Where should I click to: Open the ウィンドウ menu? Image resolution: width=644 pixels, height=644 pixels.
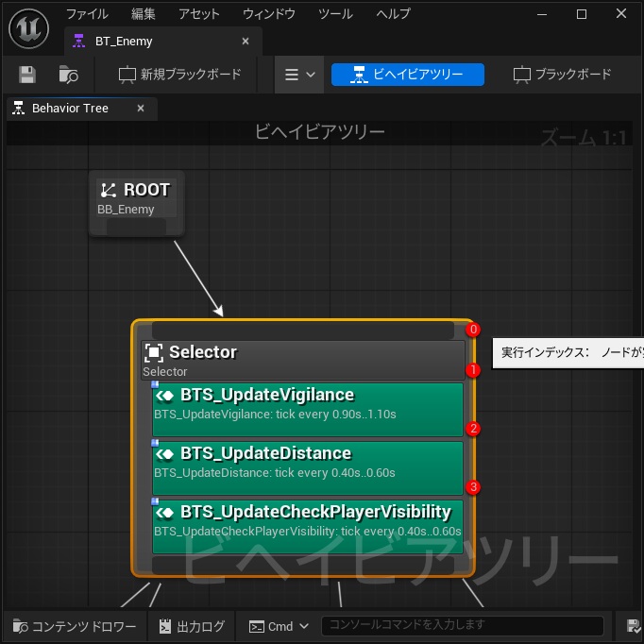[269, 14]
